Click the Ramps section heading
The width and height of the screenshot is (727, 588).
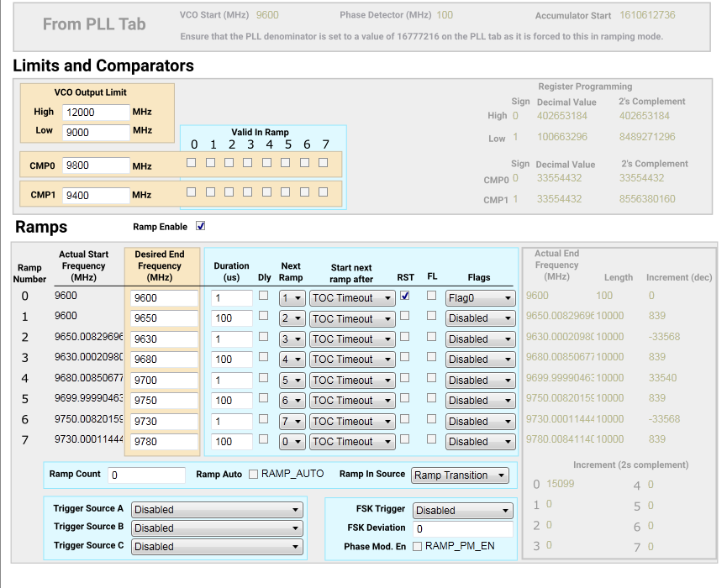pos(41,227)
